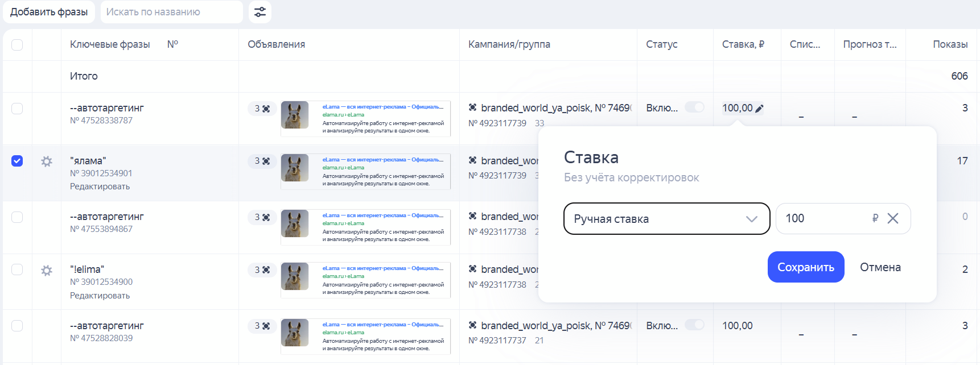This screenshot has height=365, width=980.
Task: Click phrase number № 39012534901
Action: click(101, 173)
